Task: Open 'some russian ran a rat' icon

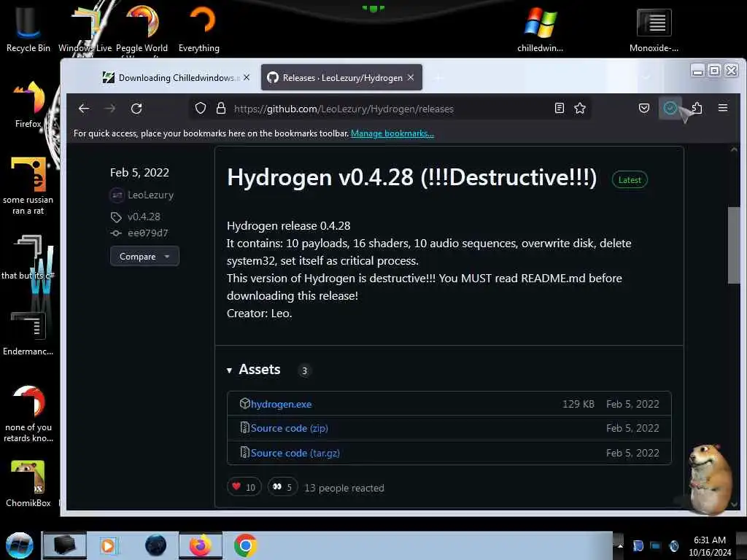Action: tap(28, 186)
